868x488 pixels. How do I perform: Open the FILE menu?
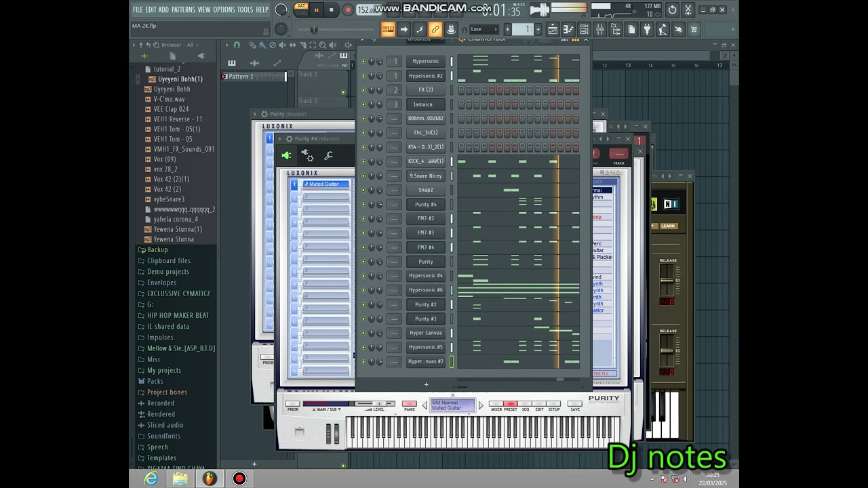click(138, 9)
